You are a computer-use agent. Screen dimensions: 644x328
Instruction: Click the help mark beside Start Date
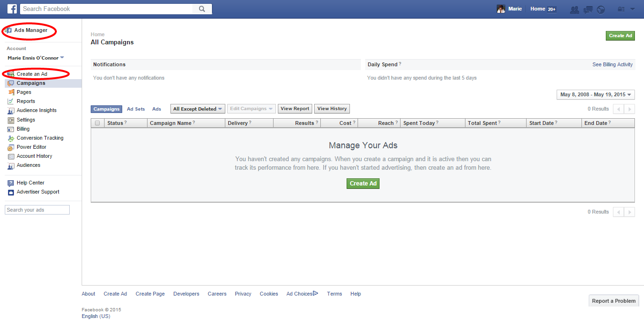point(556,123)
